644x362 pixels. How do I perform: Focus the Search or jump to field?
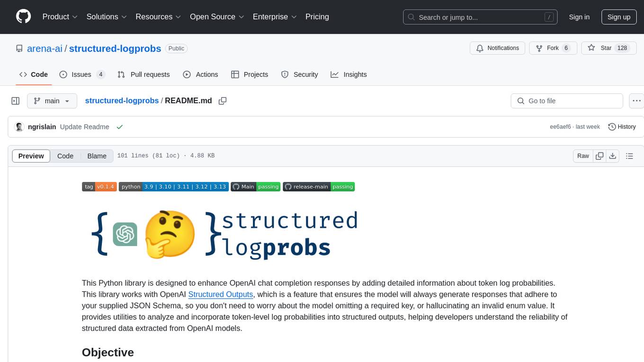click(x=480, y=17)
